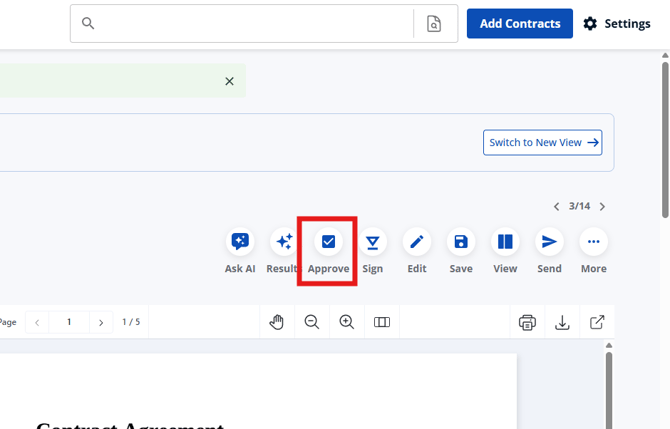Click the Sign icon
The height and width of the screenshot is (429, 670).
pos(373,242)
